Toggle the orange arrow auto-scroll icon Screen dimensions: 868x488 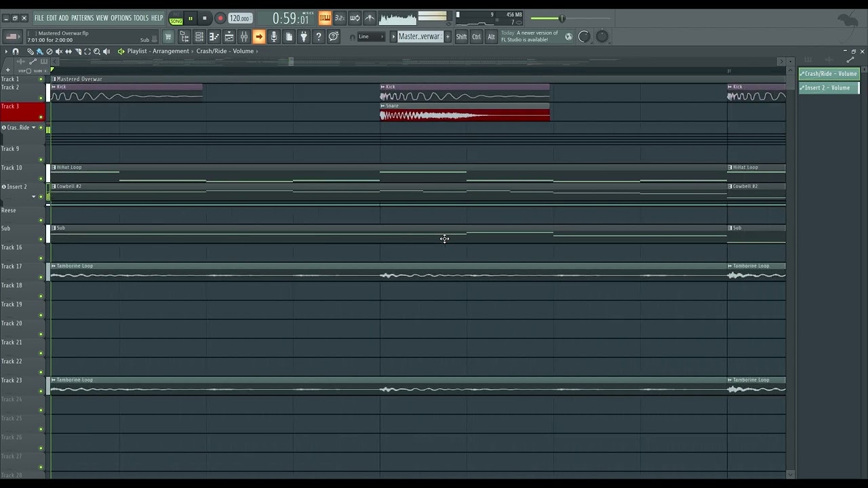[259, 37]
